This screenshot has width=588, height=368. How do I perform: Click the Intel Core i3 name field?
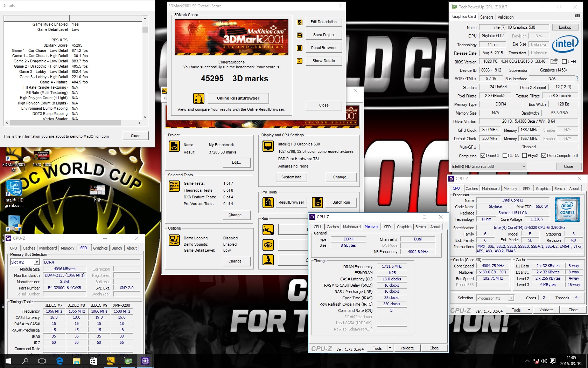513,200
